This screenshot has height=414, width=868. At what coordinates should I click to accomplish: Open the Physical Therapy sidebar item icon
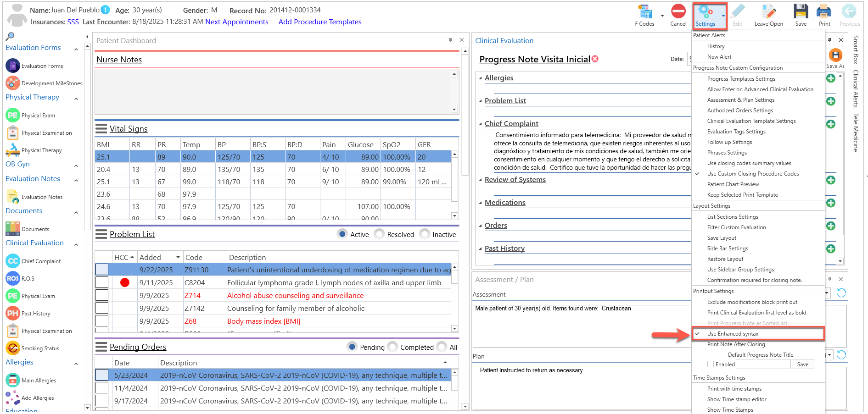[x=13, y=150]
